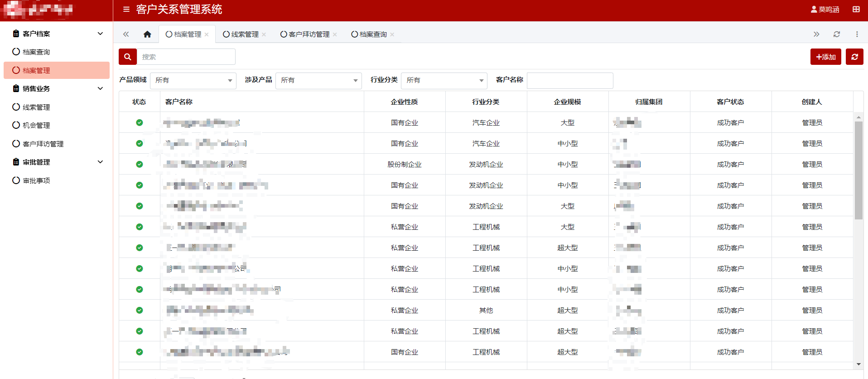Click the 销售业务 clipboard icon
868x379 pixels.
coord(16,88)
